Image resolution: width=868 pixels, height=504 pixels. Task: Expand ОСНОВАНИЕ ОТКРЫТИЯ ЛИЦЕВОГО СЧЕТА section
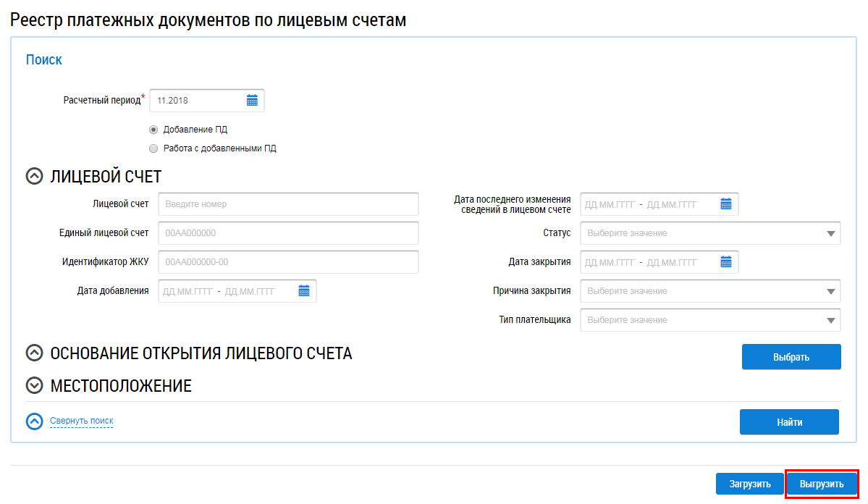(34, 353)
